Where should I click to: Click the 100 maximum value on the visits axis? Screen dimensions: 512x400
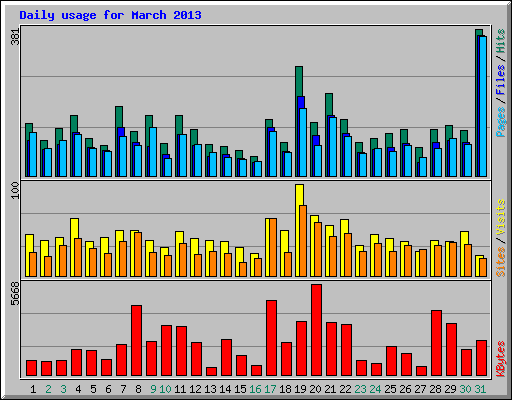coord(15,190)
